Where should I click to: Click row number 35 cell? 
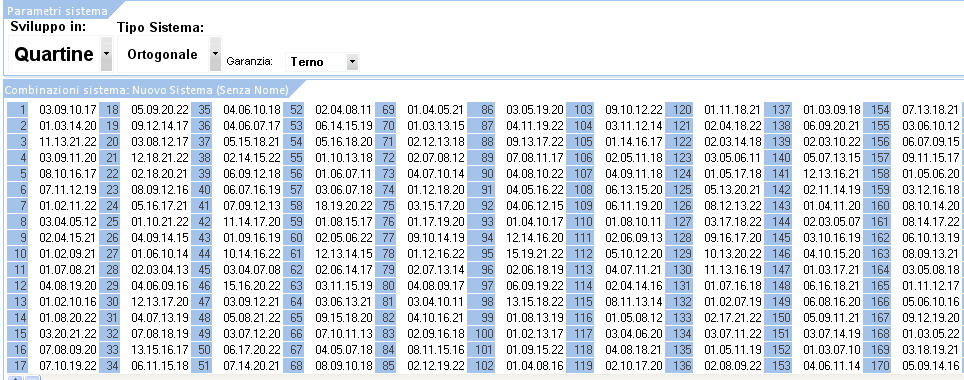click(202, 110)
